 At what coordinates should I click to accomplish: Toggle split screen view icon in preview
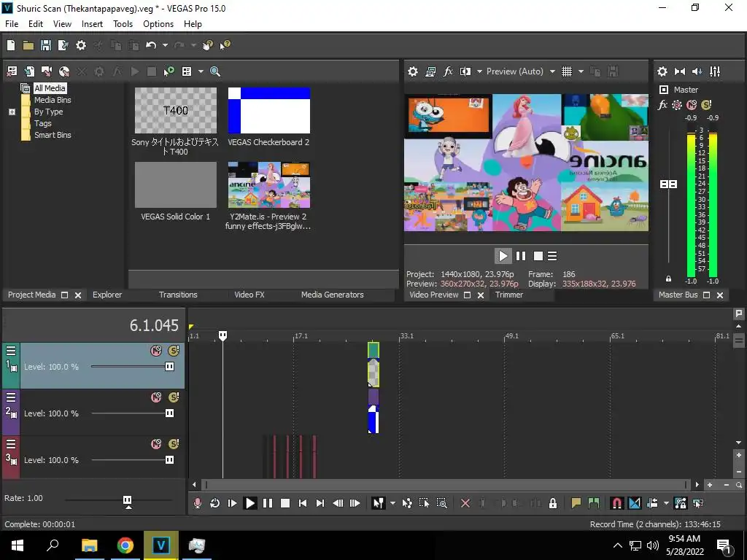(465, 71)
